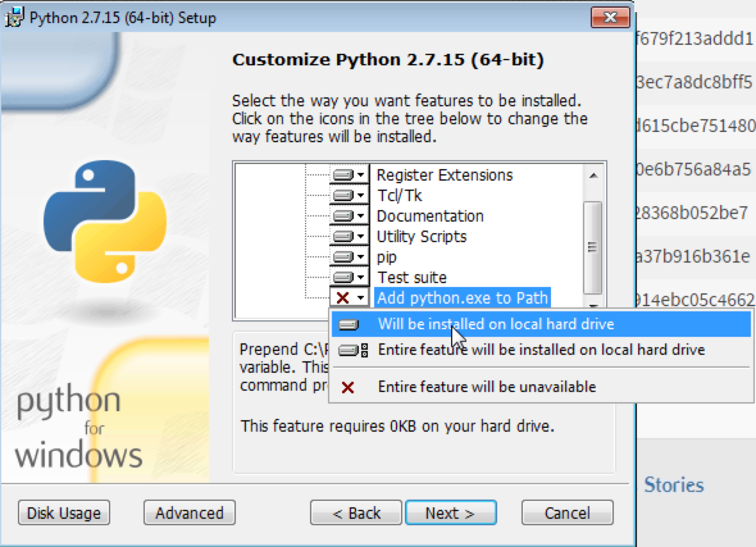This screenshot has height=547, width=756.
Task: Proceed with the Next button
Action: pyautogui.click(x=451, y=513)
